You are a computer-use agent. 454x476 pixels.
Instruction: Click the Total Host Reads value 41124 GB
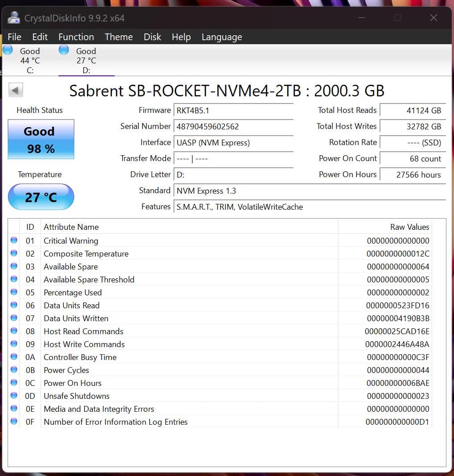click(413, 110)
